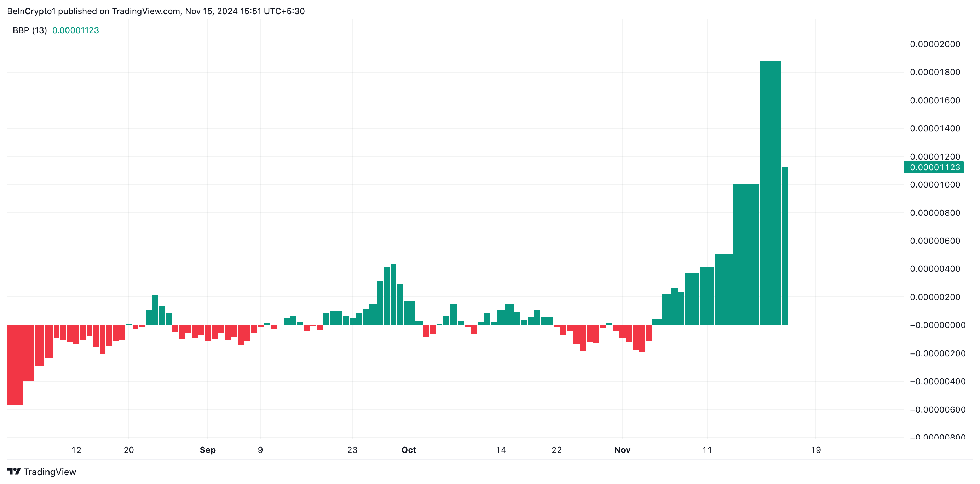Click the TradingView logo icon
Screen dimensions: 980x484
click(14, 472)
